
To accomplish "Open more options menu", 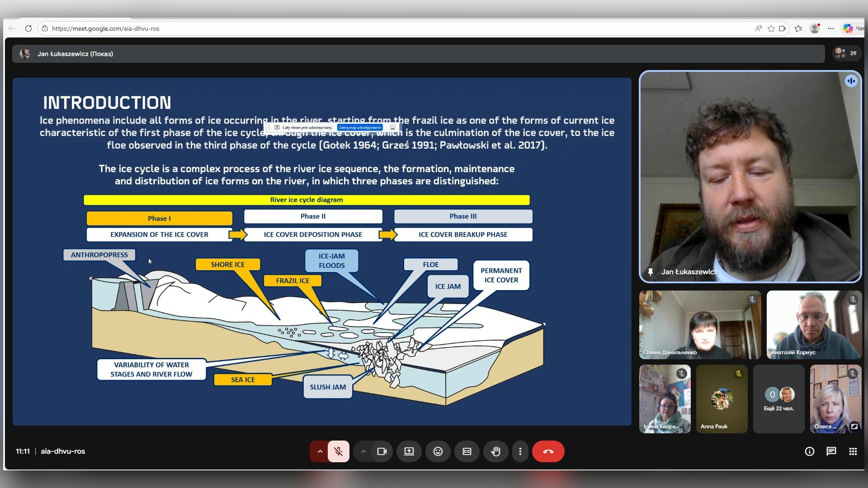I will (x=520, y=451).
